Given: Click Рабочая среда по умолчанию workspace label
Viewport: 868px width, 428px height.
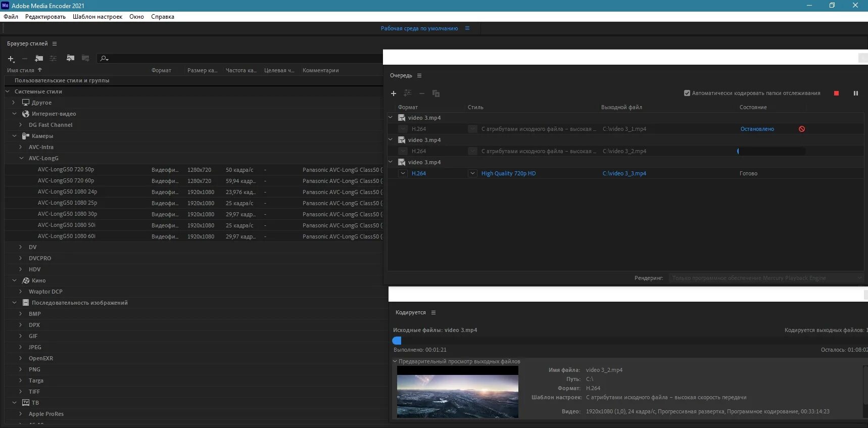Looking at the screenshot, I should (x=419, y=28).
